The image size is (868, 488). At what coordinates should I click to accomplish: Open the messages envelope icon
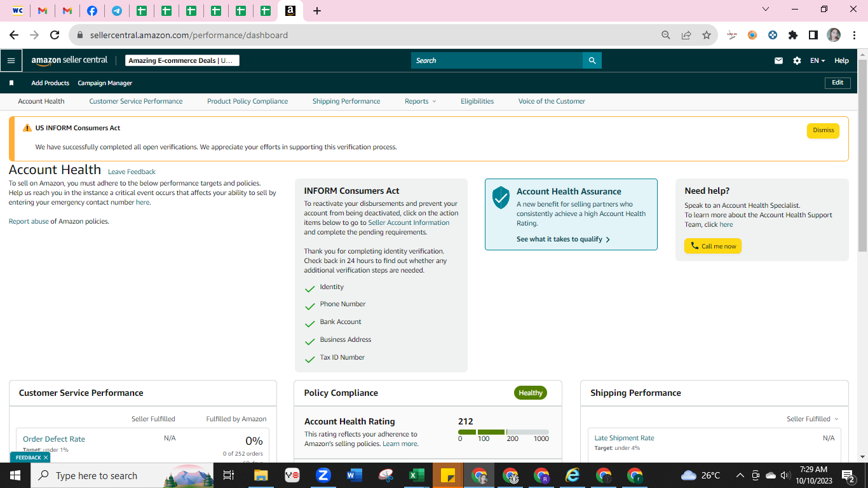pyautogui.click(x=778, y=60)
